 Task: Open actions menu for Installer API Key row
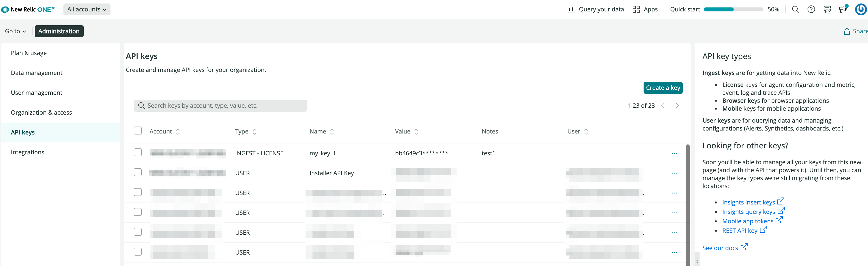point(674,173)
